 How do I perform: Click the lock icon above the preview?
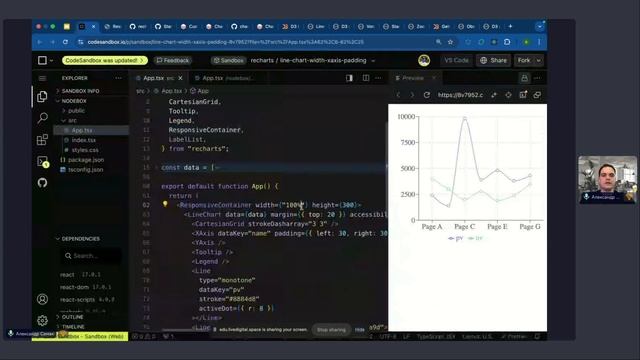pos(524,78)
